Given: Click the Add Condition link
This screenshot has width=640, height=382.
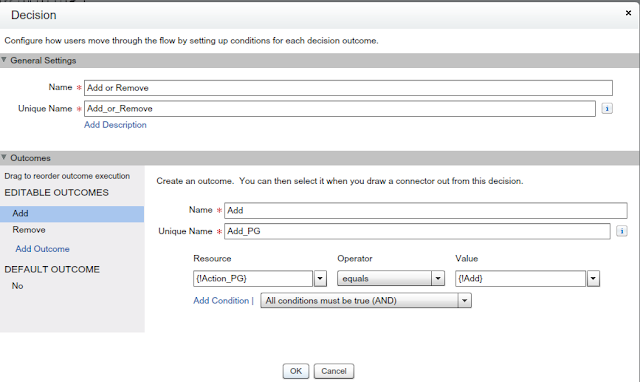Looking at the screenshot, I should pos(221,301).
